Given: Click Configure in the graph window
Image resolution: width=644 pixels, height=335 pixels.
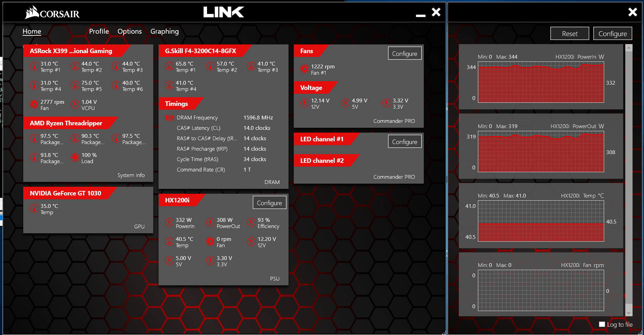Looking at the screenshot, I should click(612, 33).
